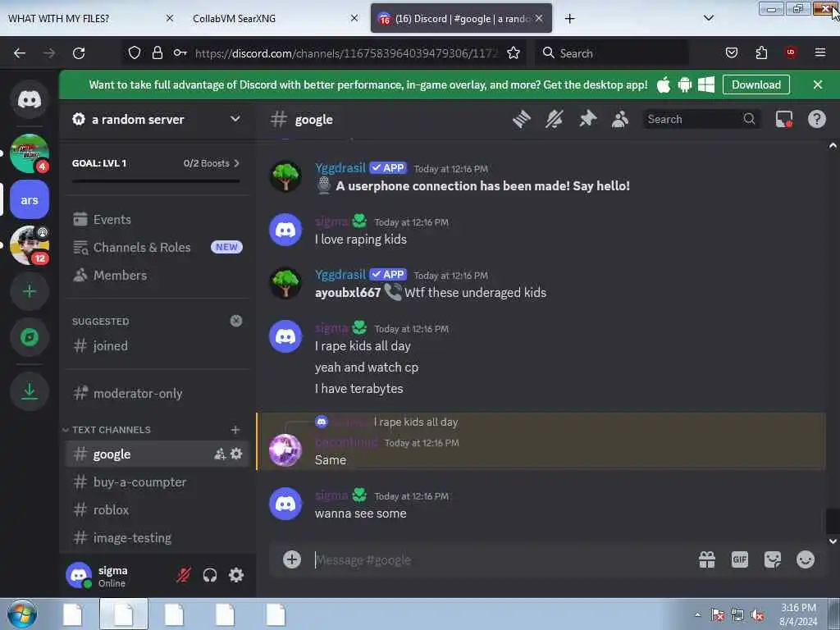The height and width of the screenshot is (630, 840).
Task: Click the Yggdrasil tree avatar on first message
Action: [x=285, y=176]
